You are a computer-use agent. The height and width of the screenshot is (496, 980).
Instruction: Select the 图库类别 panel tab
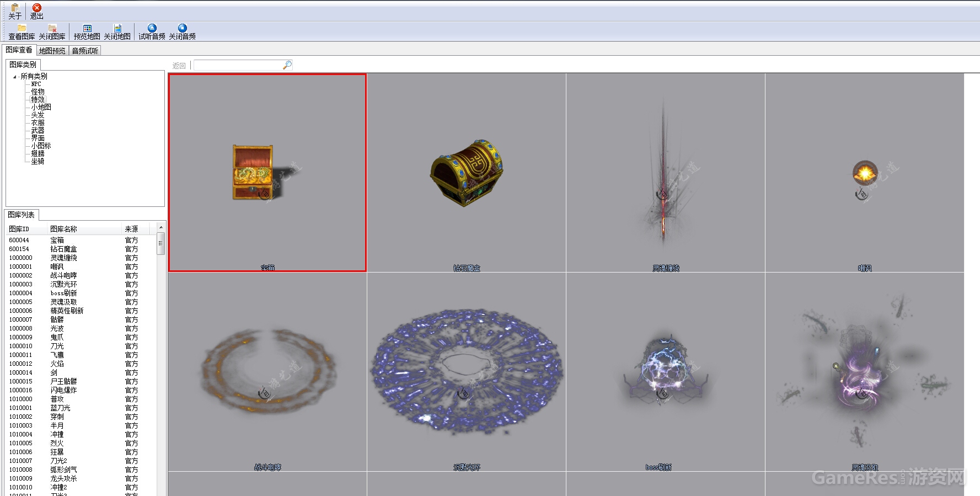coord(23,65)
